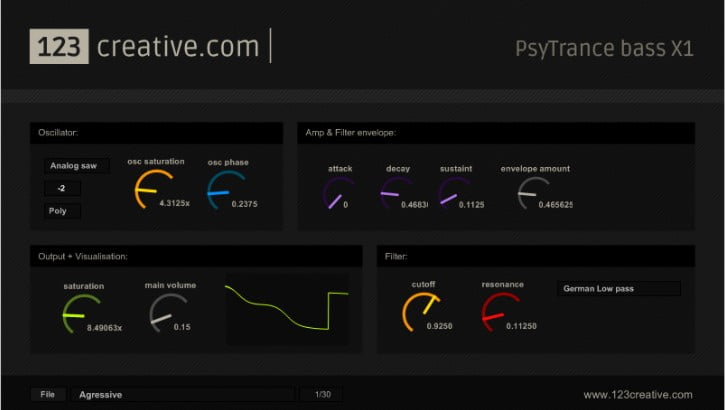Click the envelope amount knob
The image size is (725, 410).
click(x=533, y=193)
